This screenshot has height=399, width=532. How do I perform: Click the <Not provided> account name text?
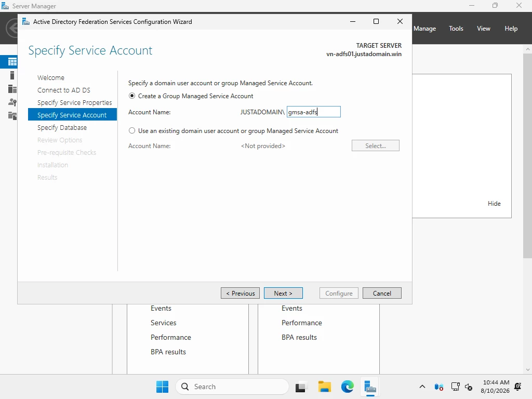[263, 146]
